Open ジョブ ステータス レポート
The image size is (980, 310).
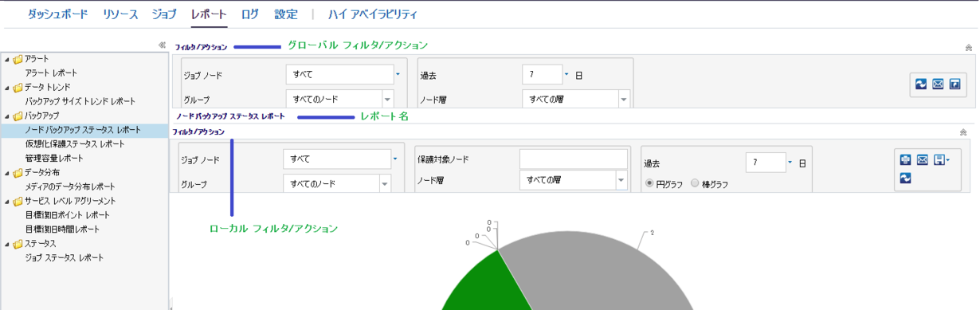pos(64,257)
